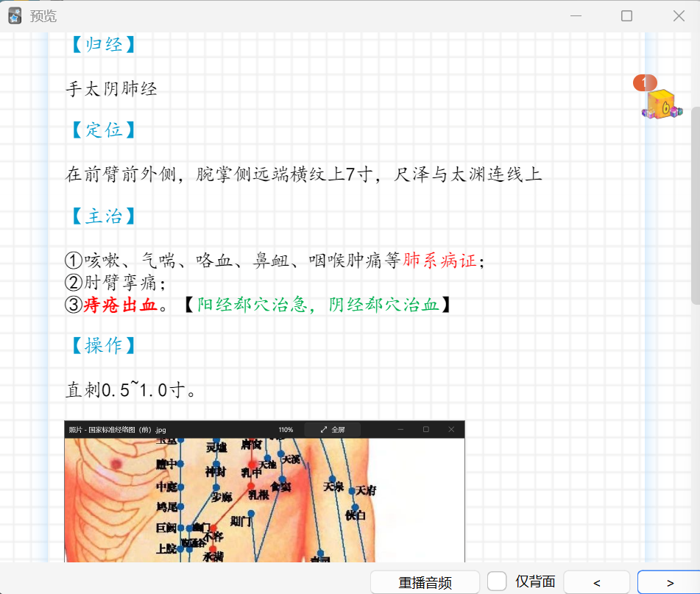The height and width of the screenshot is (594, 700).
Task: Click the vertical scrollbar of preview
Action: pos(695,205)
